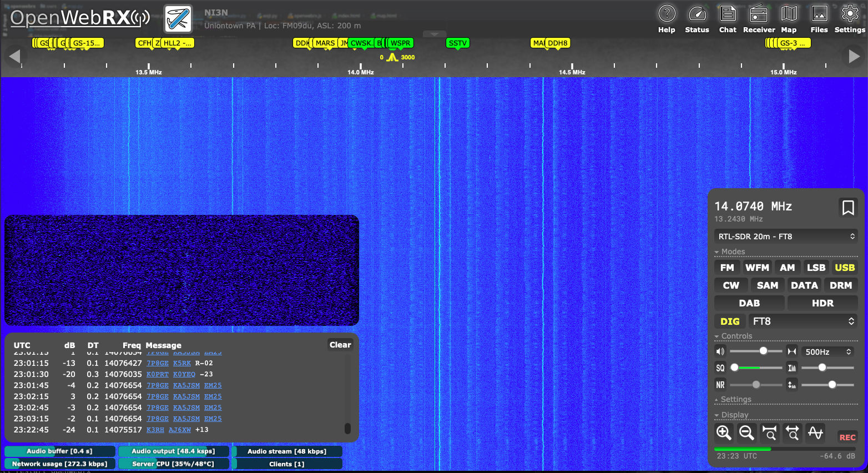This screenshot has height=473, width=868.
Task: Open the K0PRT callsign link
Action: 158,374
